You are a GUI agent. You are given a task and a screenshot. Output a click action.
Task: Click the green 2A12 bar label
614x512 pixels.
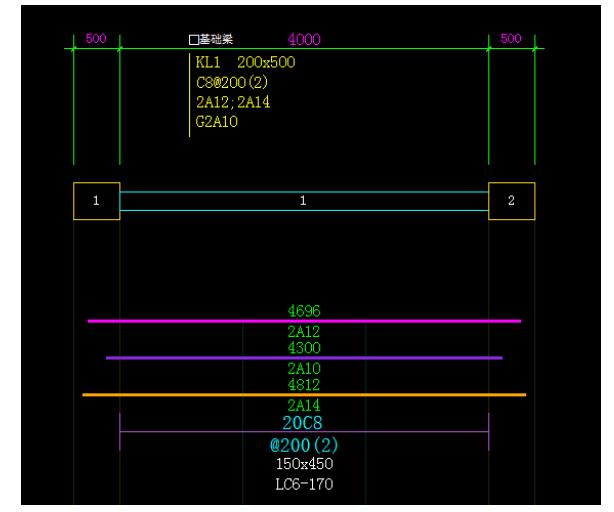[304, 332]
